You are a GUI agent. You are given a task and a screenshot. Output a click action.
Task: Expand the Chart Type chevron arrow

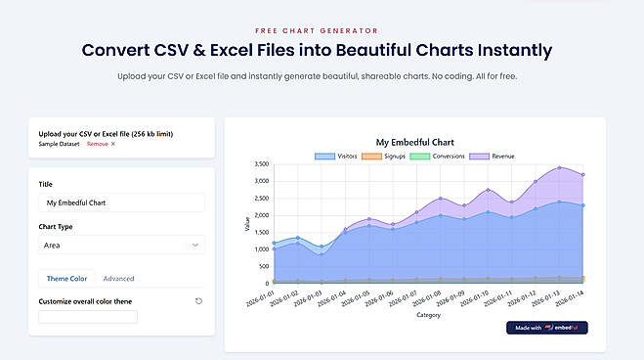point(195,245)
